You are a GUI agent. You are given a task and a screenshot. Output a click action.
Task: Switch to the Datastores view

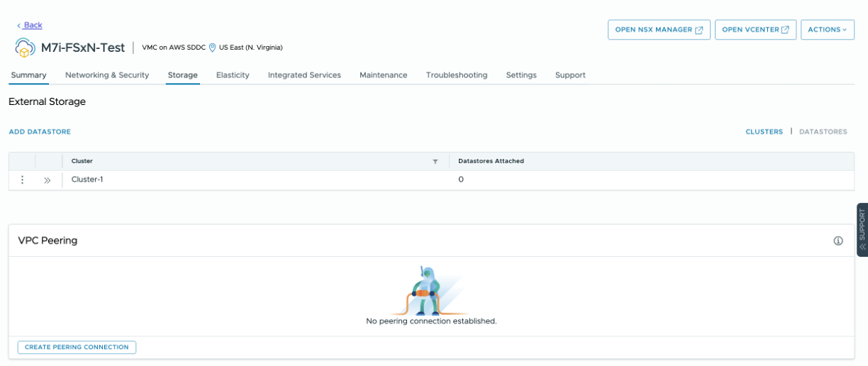click(x=823, y=132)
